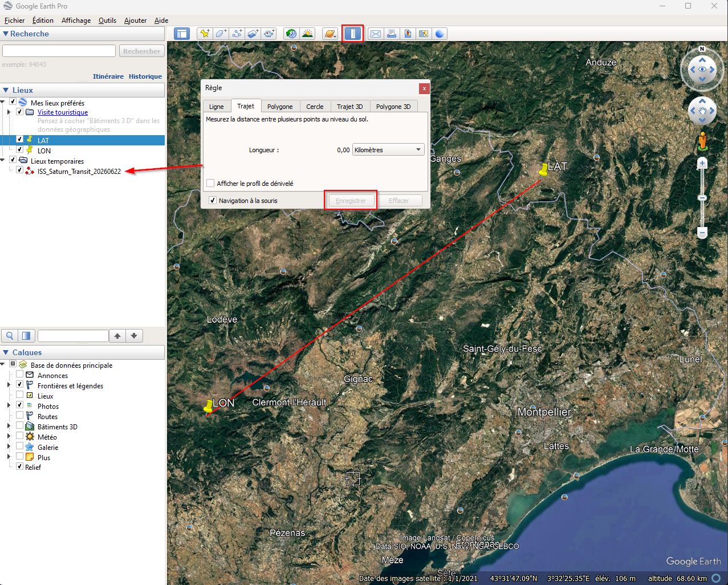
Task: Add a new placemark from toolbar
Action: pos(204,34)
